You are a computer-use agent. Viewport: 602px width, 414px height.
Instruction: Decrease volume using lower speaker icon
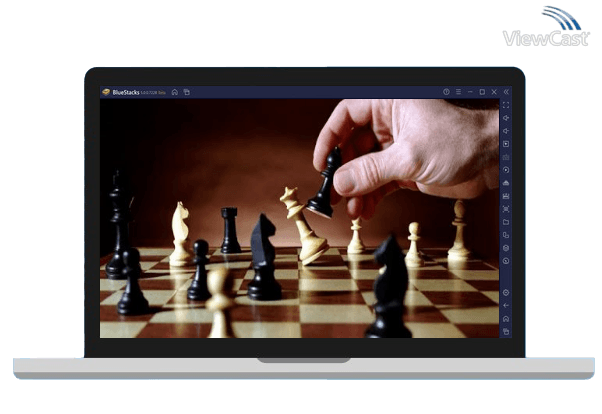(x=506, y=131)
